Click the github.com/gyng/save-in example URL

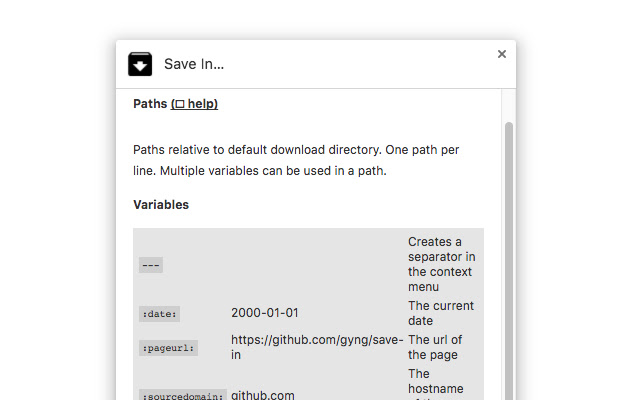pyautogui.click(x=317, y=347)
